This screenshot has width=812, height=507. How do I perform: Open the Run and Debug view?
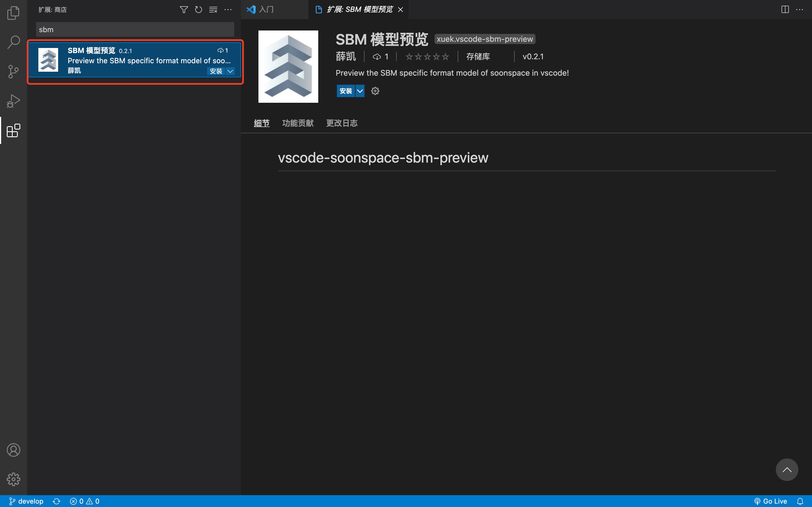tap(14, 100)
